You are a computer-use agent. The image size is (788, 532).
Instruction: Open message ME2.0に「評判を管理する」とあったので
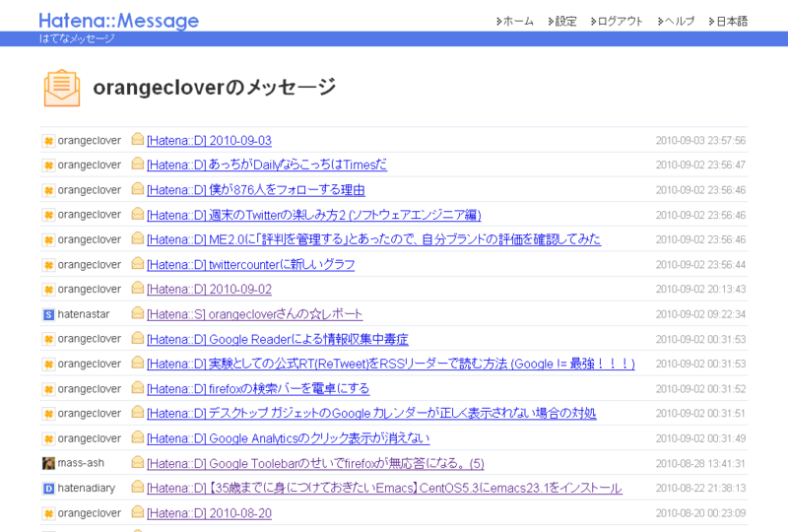coord(373,239)
